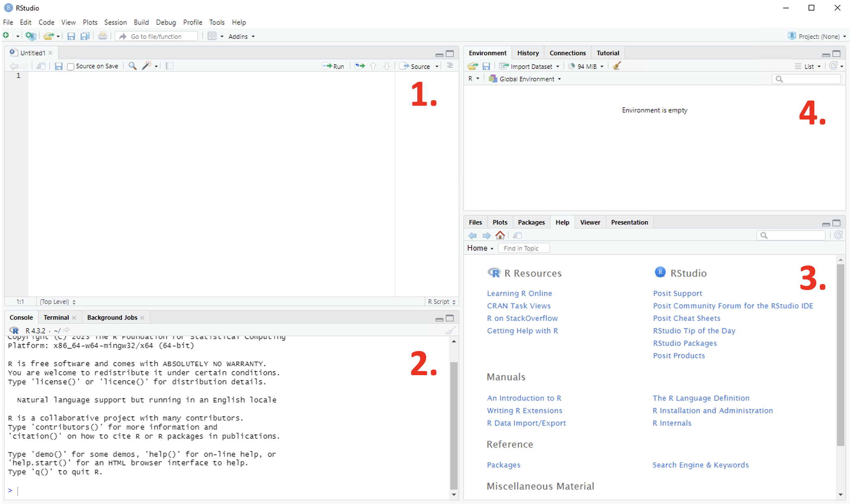Maximize the Console pane
This screenshot has width=850, height=504.
point(450,318)
